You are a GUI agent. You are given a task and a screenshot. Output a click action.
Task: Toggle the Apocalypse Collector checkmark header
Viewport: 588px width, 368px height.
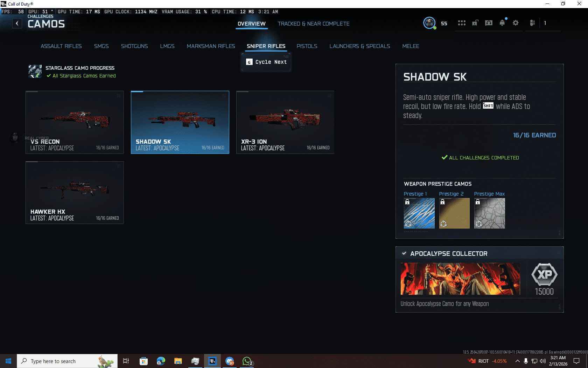(x=404, y=253)
